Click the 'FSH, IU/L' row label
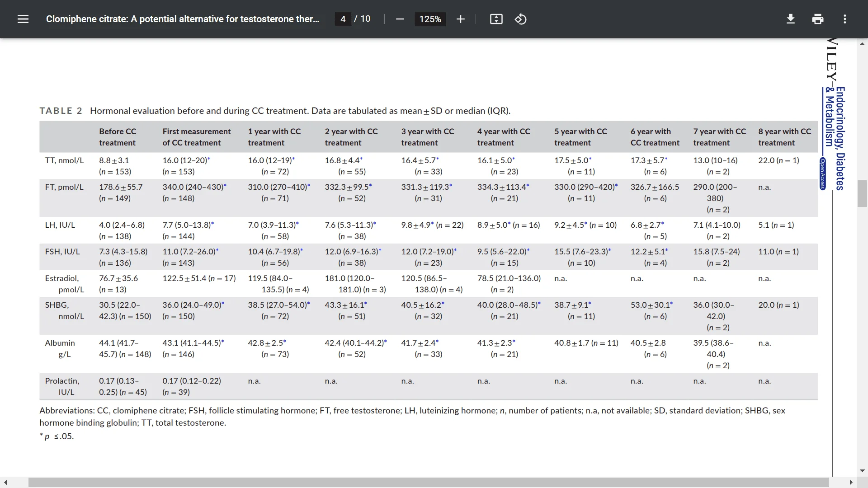The height and width of the screenshot is (488, 868). 62,252
